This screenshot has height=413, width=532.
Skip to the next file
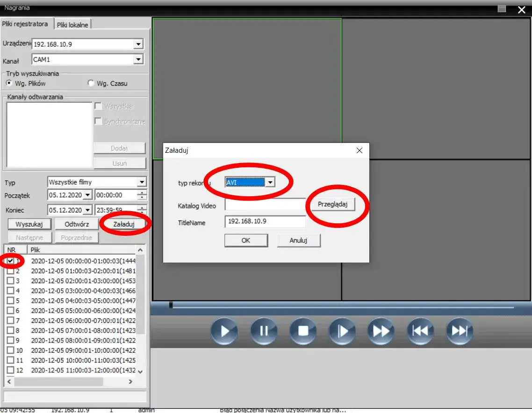tap(460, 331)
